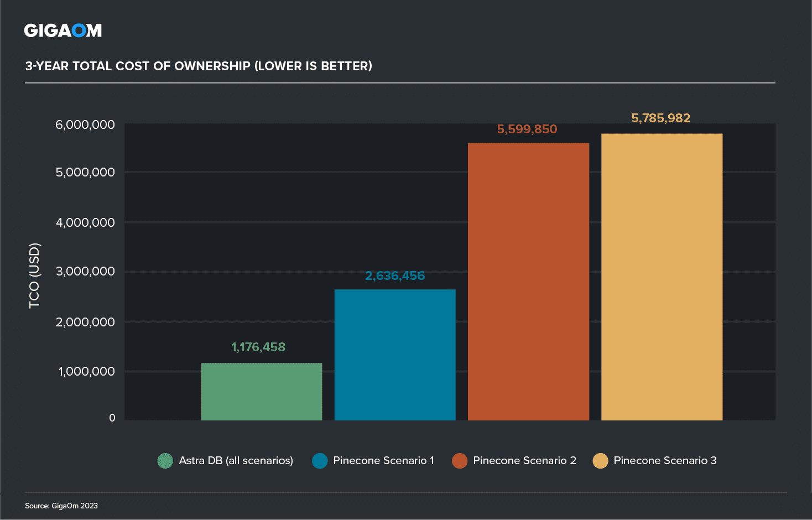Click the blue Pinecone Scenario 1 legend circle

tap(320, 461)
